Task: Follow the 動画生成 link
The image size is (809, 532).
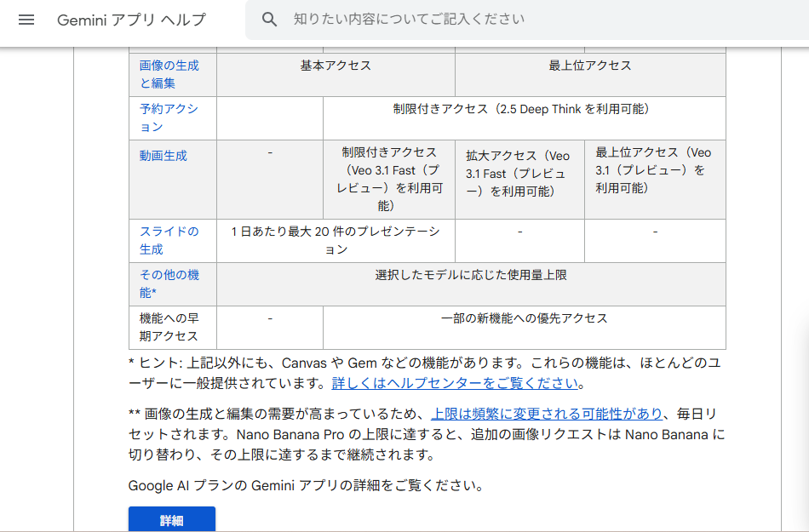Action: (x=164, y=156)
